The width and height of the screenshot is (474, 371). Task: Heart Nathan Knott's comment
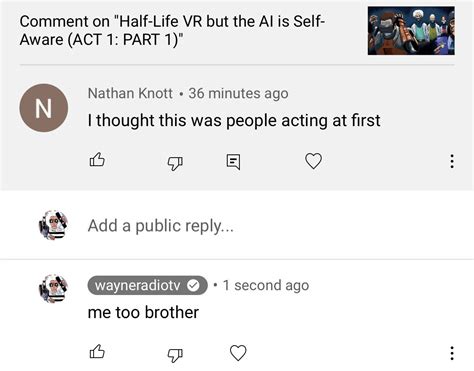point(313,161)
